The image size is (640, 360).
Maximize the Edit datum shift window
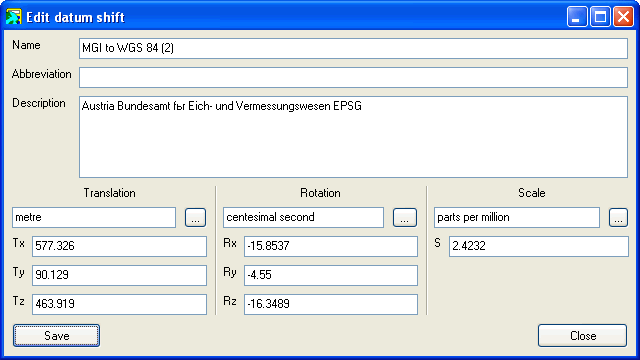[x=600, y=17]
